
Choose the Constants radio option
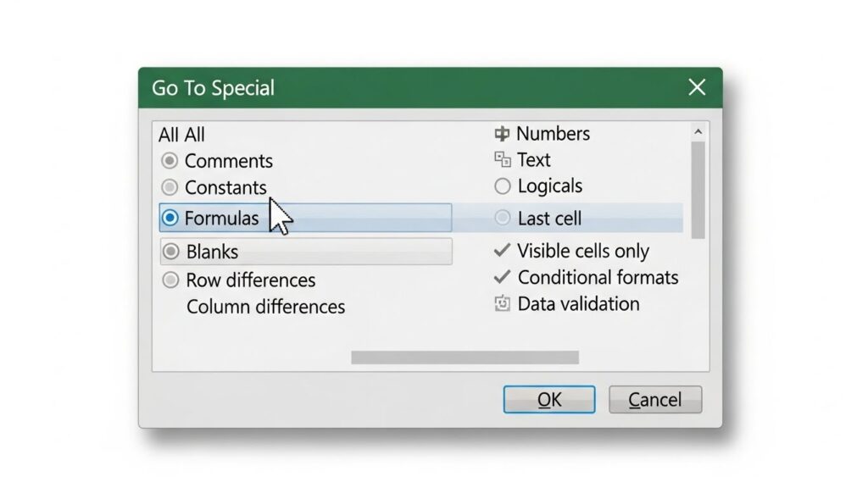point(170,187)
